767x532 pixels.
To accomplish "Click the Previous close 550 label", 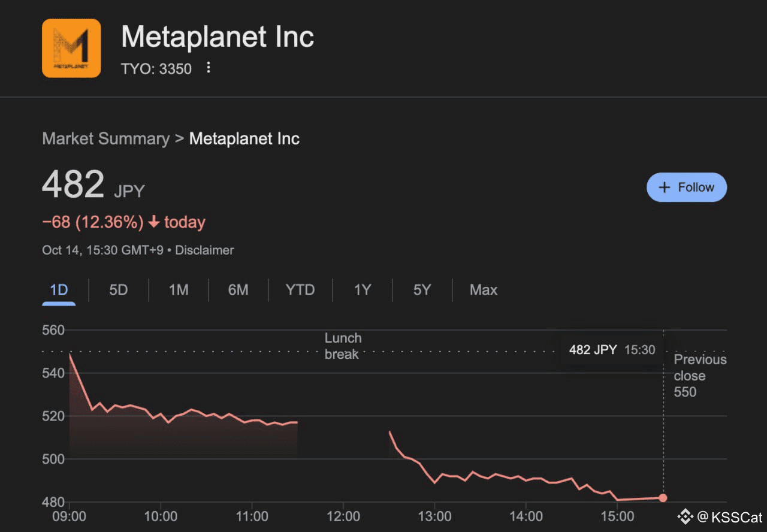I will pos(699,376).
